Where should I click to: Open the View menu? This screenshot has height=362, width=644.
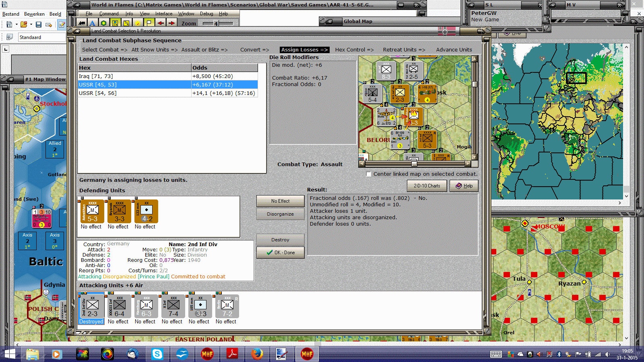(x=144, y=14)
